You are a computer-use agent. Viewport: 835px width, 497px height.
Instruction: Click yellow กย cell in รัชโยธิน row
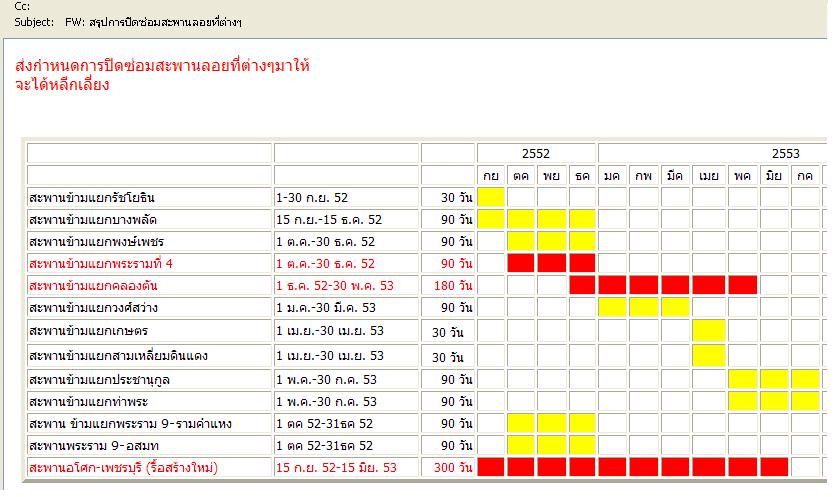click(x=491, y=197)
